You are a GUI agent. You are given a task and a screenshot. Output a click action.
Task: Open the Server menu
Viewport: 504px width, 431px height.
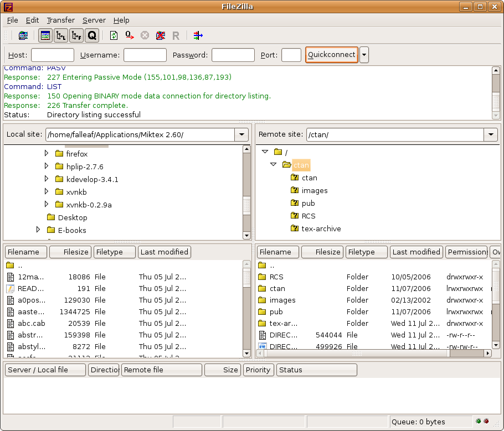(x=94, y=20)
